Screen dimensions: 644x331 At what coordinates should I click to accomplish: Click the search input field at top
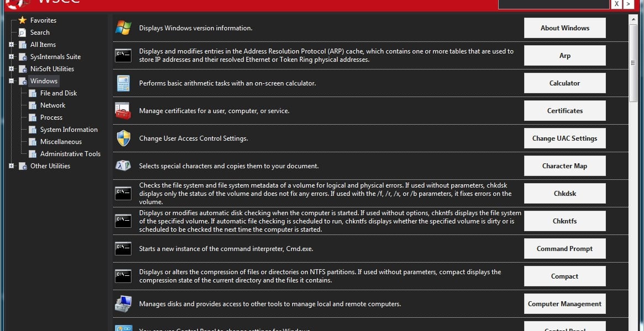[x=553, y=4]
